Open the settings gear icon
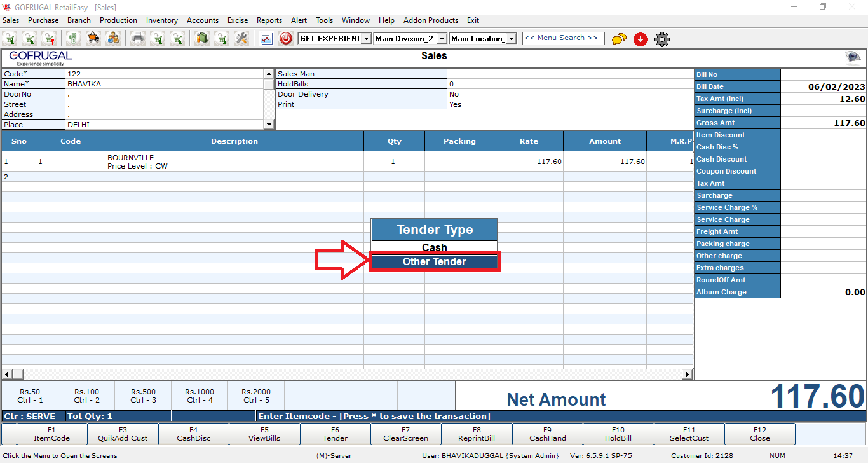This screenshot has height=463, width=868. [x=662, y=39]
